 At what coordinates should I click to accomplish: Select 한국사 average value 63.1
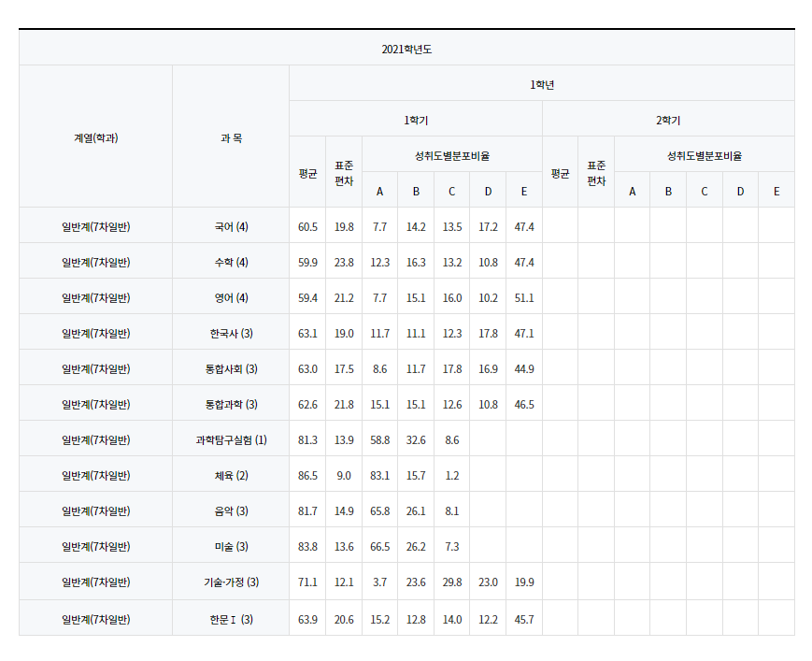pos(307,333)
